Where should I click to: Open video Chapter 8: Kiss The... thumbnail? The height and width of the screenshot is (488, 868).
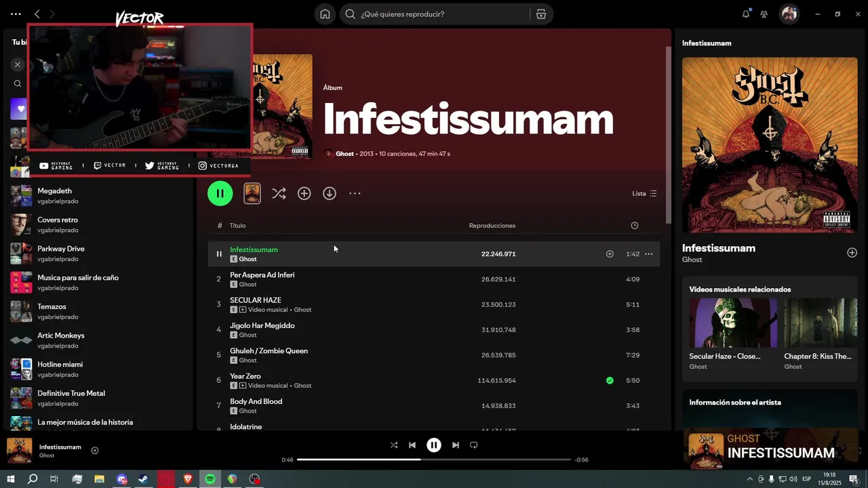click(821, 323)
